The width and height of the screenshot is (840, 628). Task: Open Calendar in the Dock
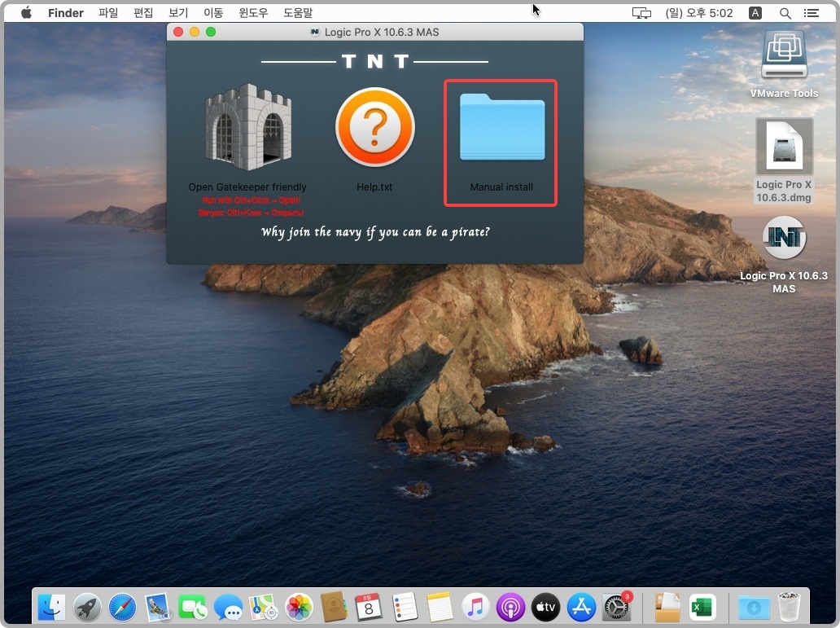(x=369, y=607)
